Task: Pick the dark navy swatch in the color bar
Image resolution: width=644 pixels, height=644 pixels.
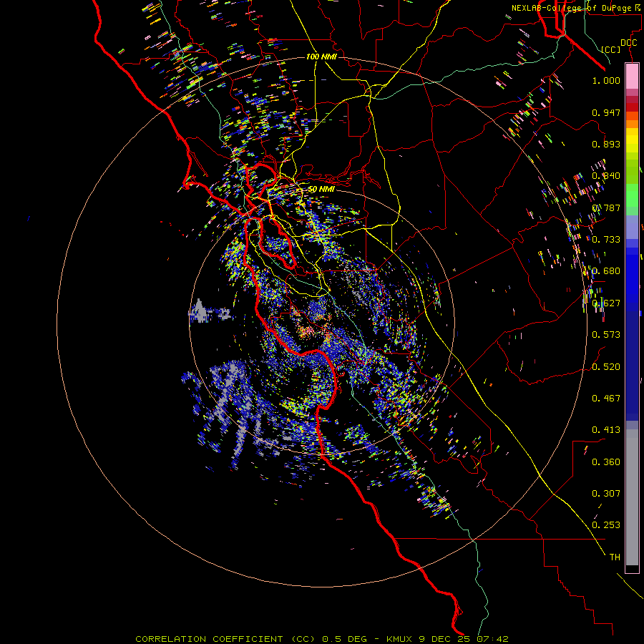Action: [x=632, y=366]
